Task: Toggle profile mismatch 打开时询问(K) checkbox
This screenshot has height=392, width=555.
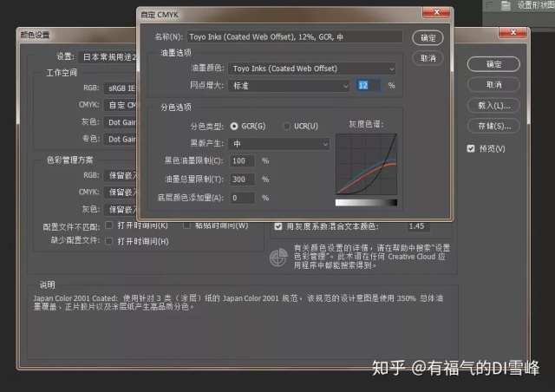Action: coord(109,225)
